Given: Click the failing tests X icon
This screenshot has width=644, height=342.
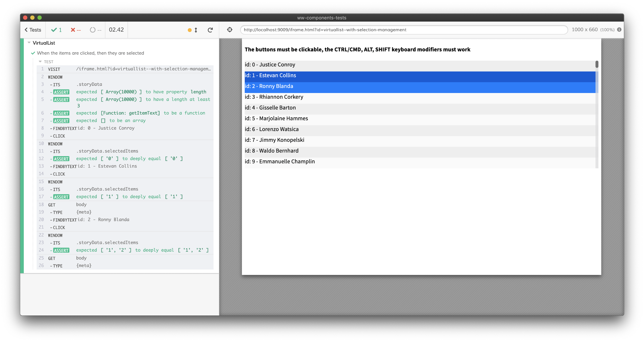Looking at the screenshot, I should 73,29.
